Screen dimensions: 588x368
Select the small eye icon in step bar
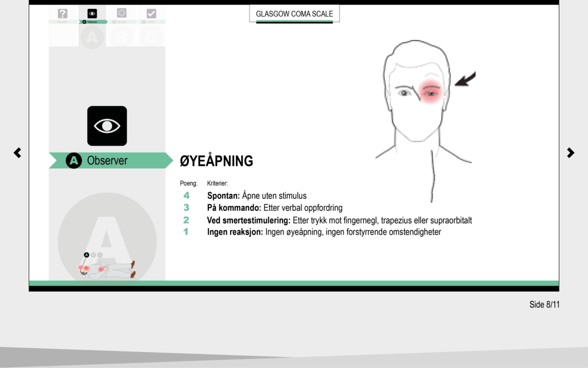92,14
